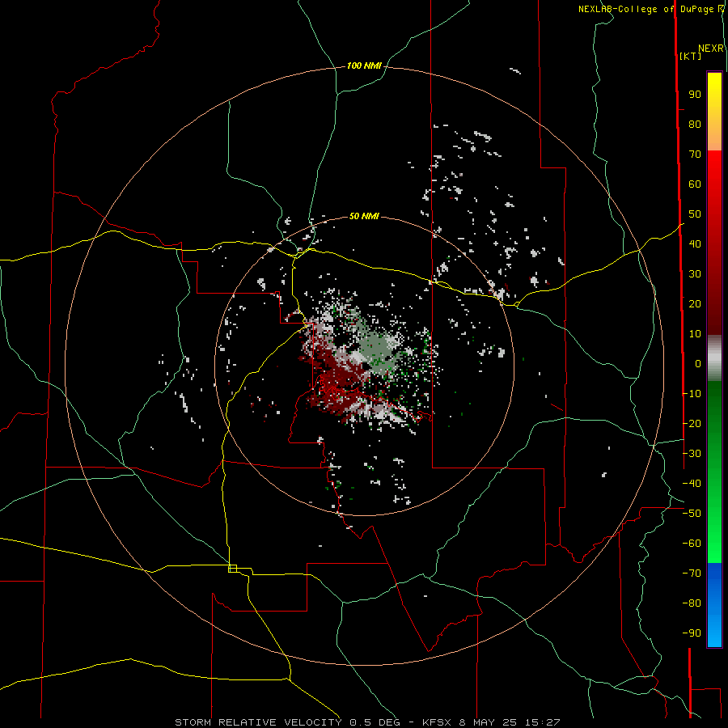This screenshot has width=728, height=728.
Task: Click the -90 value on the velocity scale
Action: pos(692,633)
